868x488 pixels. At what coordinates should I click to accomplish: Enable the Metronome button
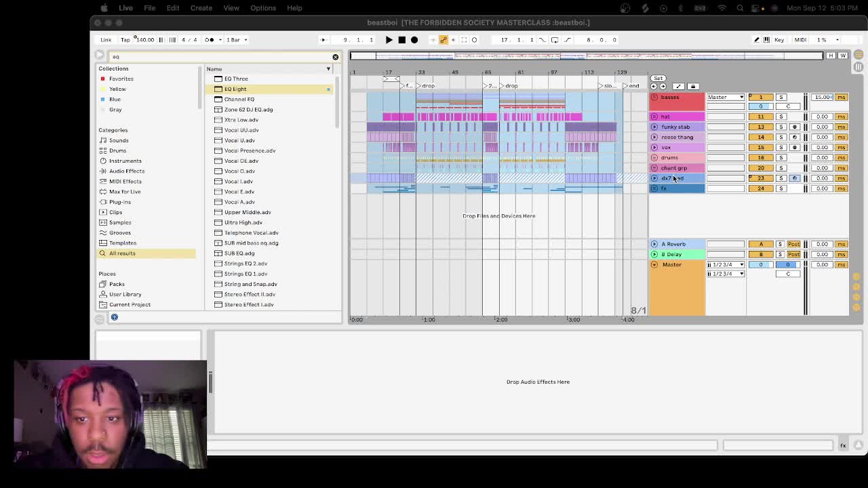tap(210, 39)
